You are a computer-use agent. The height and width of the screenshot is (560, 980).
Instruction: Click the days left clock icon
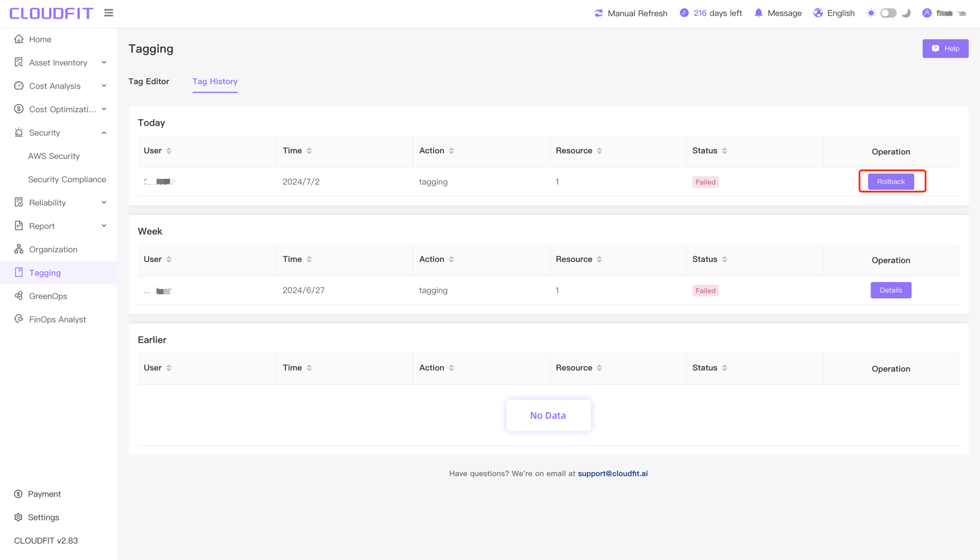[684, 13]
